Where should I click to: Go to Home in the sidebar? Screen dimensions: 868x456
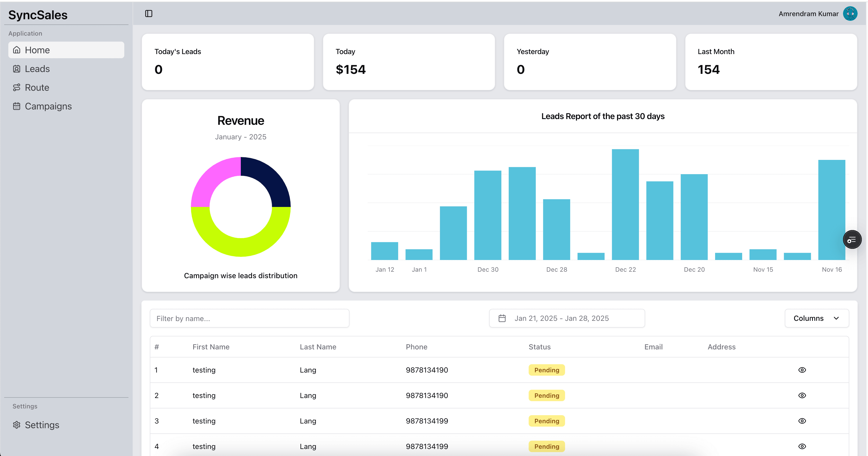point(66,50)
